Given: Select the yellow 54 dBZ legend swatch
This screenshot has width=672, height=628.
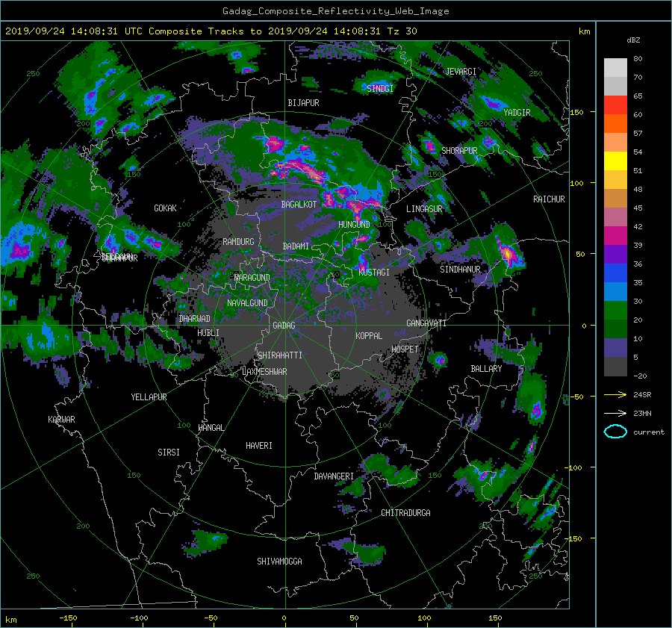Looking at the screenshot, I should click(615, 161).
